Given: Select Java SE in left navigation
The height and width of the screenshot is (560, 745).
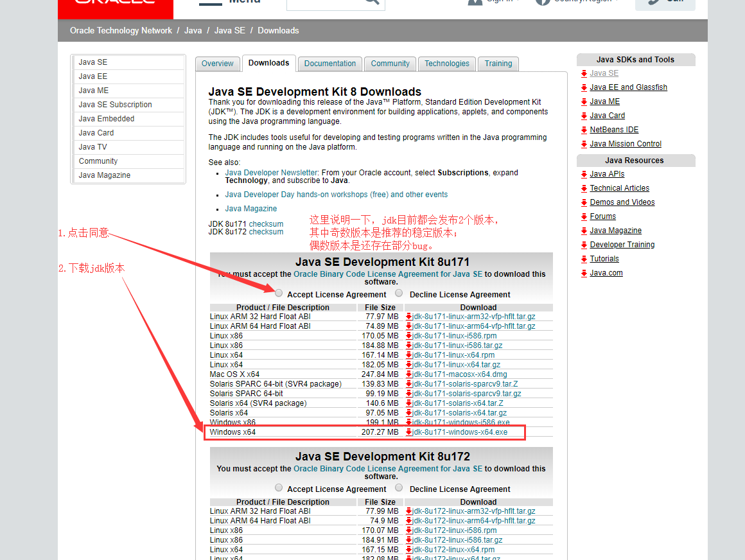Looking at the screenshot, I should [x=128, y=62].
